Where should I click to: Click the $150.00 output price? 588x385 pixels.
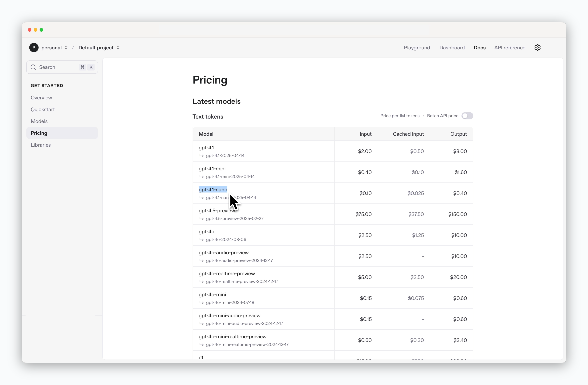click(x=457, y=214)
